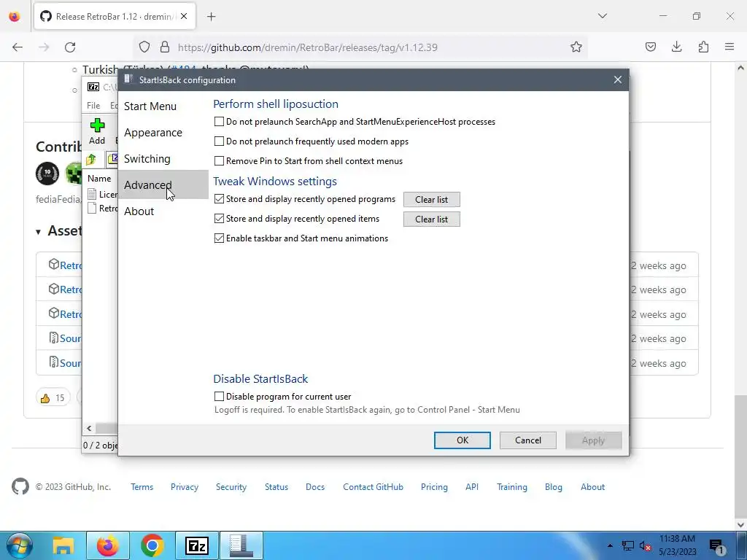Open the notification center icon
Screen dimensions: 747x560
(718, 547)
